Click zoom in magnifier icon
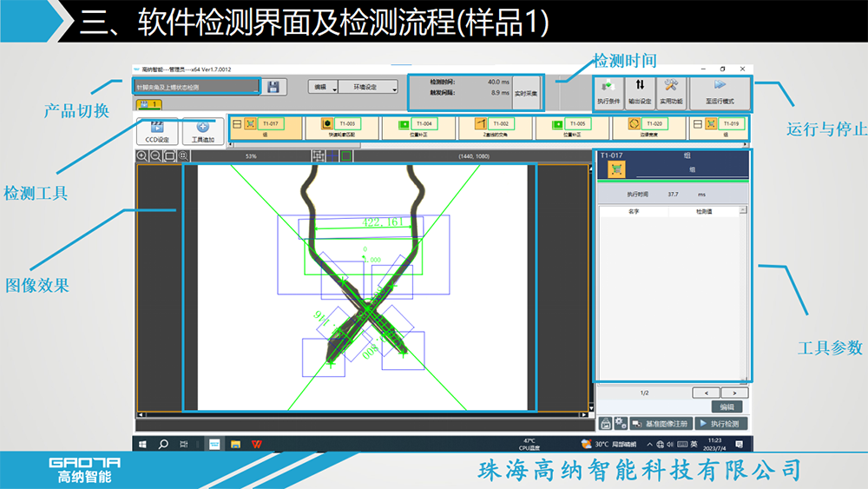This screenshot has height=489, width=868. point(142,156)
